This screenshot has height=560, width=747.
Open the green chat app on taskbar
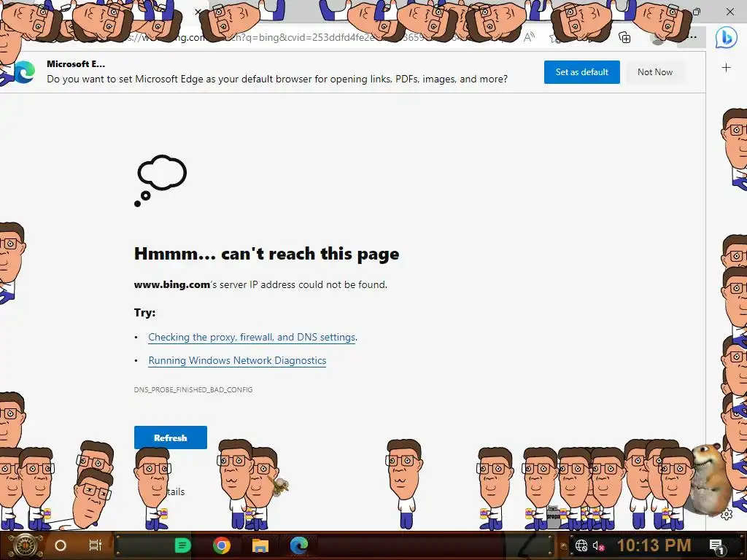[183, 545]
